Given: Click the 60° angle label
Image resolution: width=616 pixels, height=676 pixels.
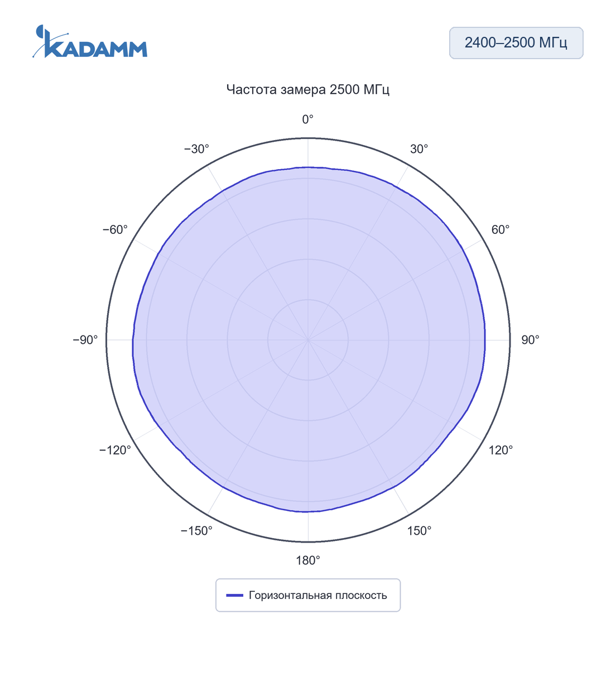Looking at the screenshot, I should coord(501,230).
